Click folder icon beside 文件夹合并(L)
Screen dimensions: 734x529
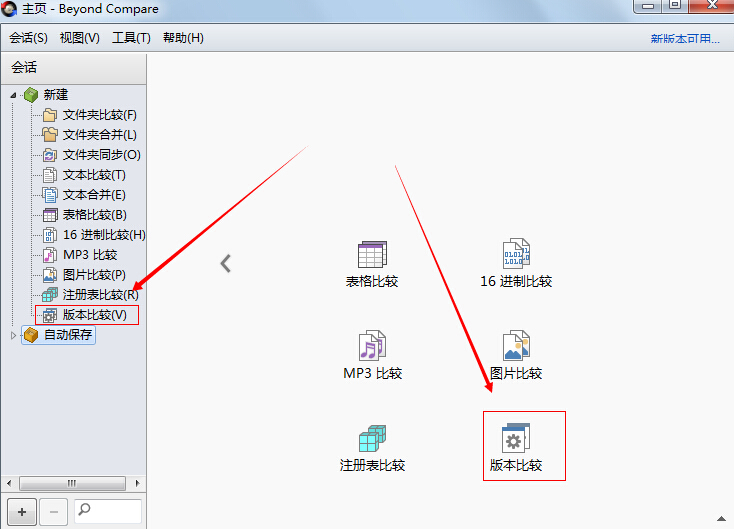point(50,135)
